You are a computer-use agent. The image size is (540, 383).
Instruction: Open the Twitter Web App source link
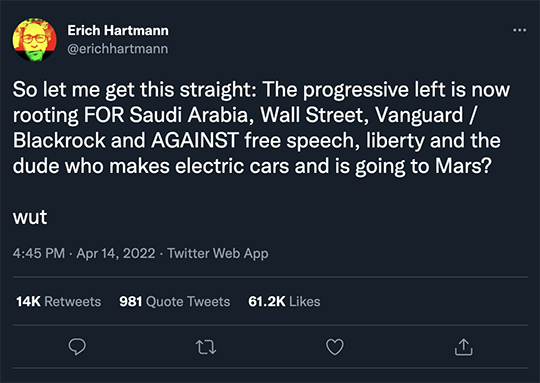[218, 253]
